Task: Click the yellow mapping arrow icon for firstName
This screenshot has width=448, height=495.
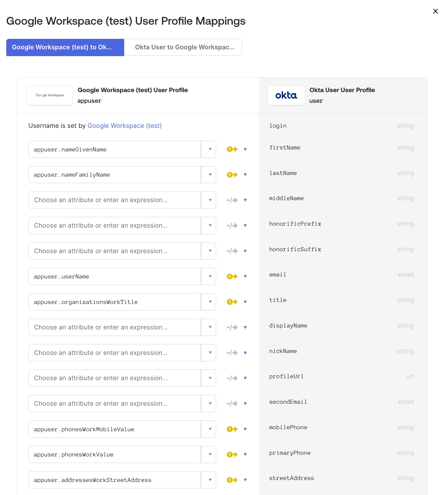Action: 232,149
